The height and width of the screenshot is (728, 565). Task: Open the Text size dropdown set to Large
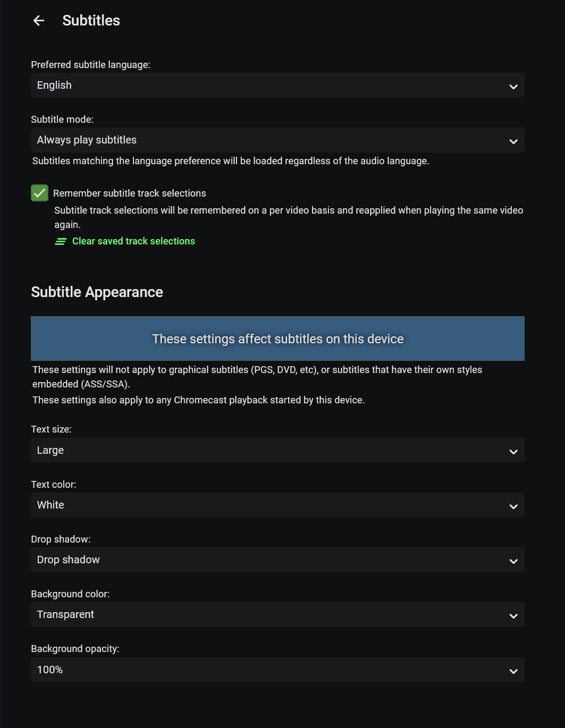point(277,450)
